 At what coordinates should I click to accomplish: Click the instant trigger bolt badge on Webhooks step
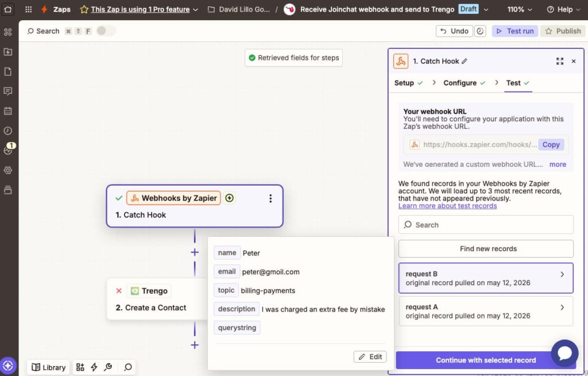tap(230, 198)
